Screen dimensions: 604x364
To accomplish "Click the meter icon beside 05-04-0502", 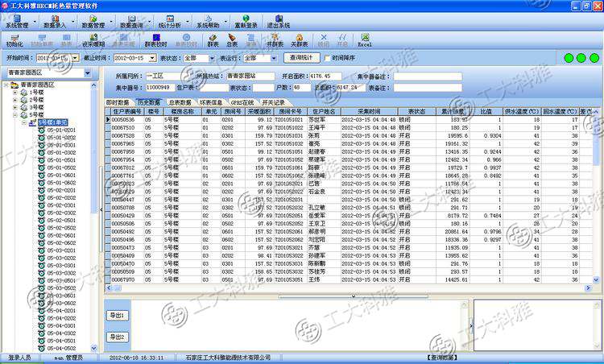I will coord(41,348).
